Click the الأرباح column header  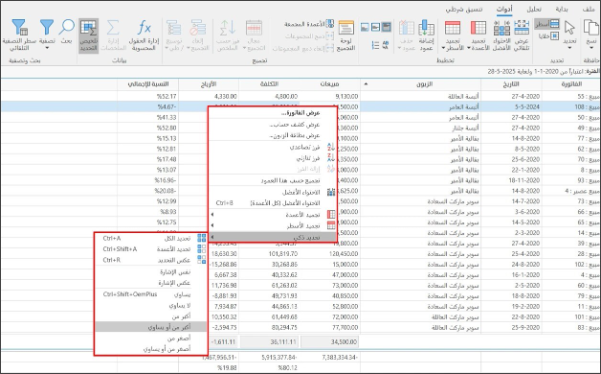208,84
